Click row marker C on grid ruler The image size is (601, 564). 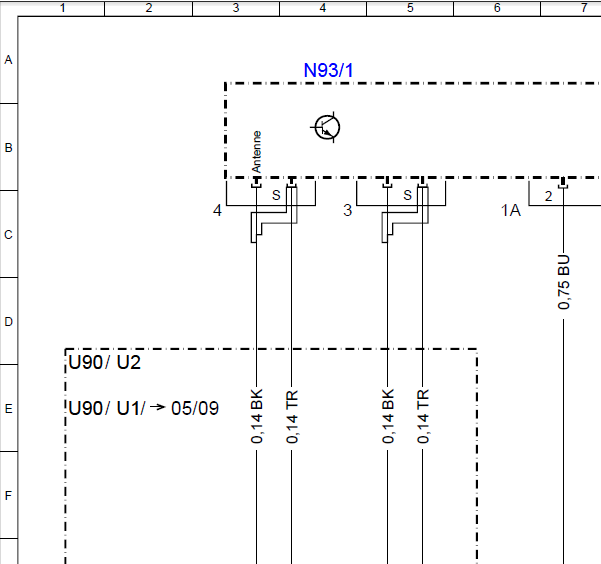click(8, 234)
